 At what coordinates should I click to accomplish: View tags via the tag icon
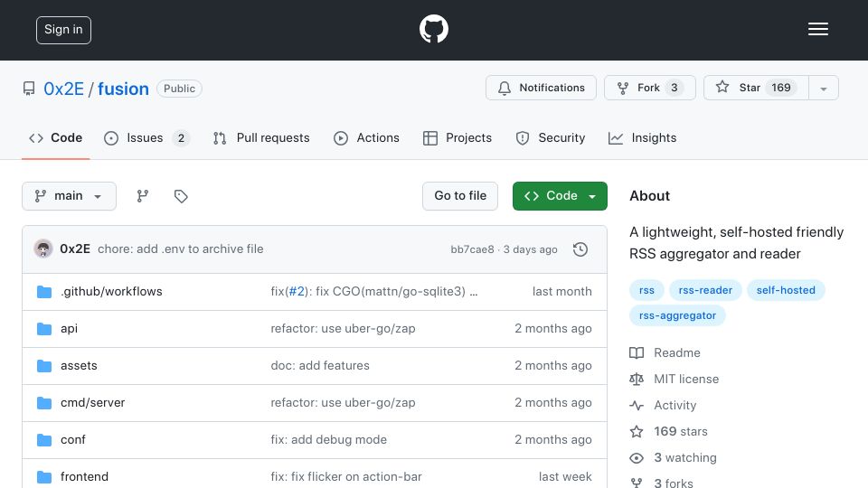coord(181,196)
